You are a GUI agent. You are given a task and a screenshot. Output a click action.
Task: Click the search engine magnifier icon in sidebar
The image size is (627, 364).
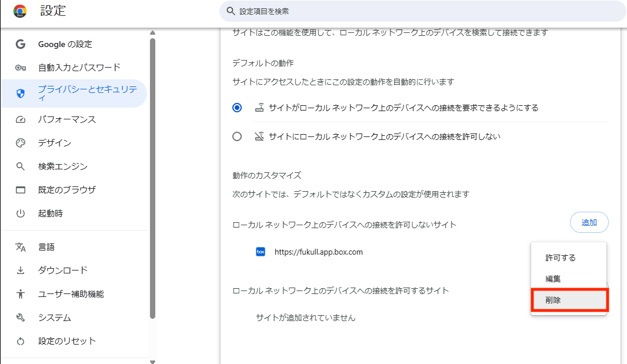click(x=21, y=166)
